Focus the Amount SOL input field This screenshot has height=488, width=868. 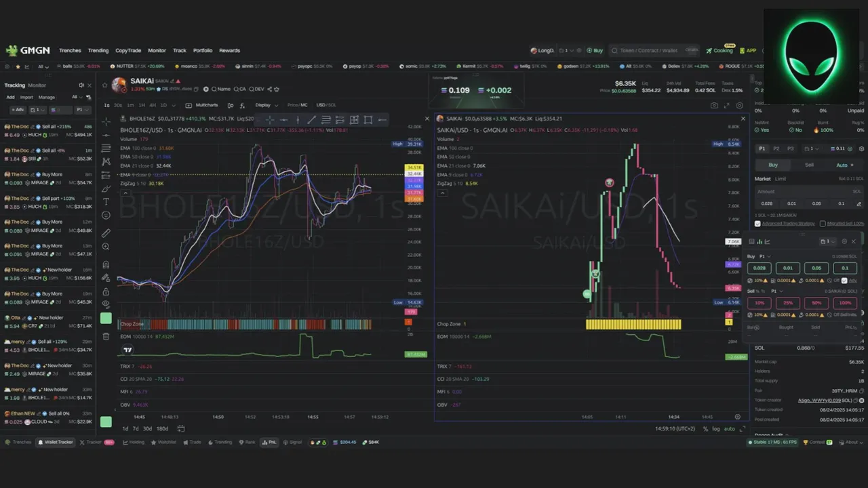coord(809,191)
